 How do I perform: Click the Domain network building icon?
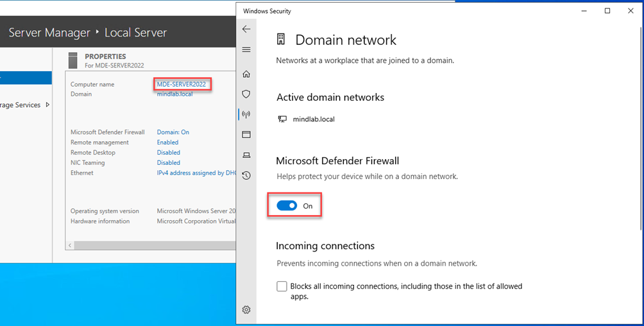click(281, 39)
